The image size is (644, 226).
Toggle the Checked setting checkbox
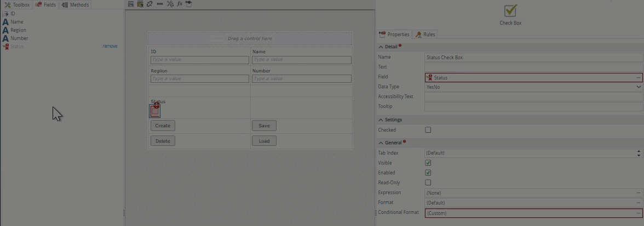click(x=428, y=130)
